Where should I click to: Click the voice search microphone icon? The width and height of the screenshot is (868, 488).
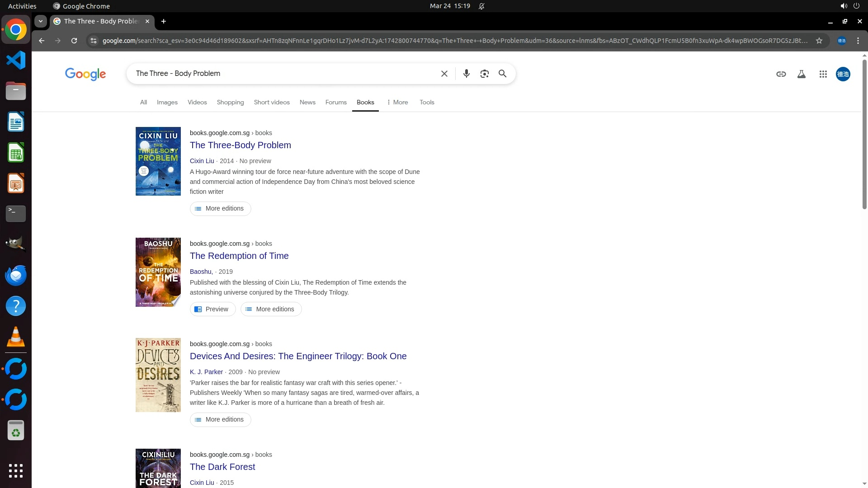coord(466,74)
